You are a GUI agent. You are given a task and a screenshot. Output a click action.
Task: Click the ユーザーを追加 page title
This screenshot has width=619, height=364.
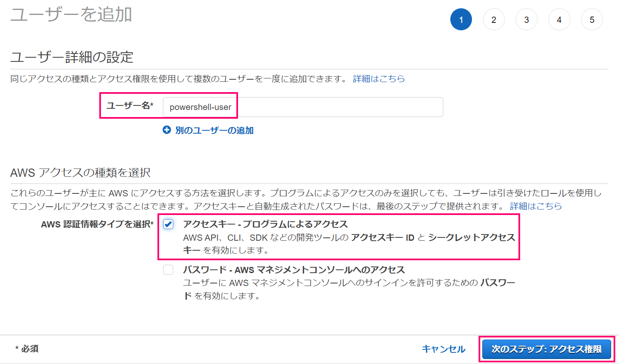(x=71, y=15)
